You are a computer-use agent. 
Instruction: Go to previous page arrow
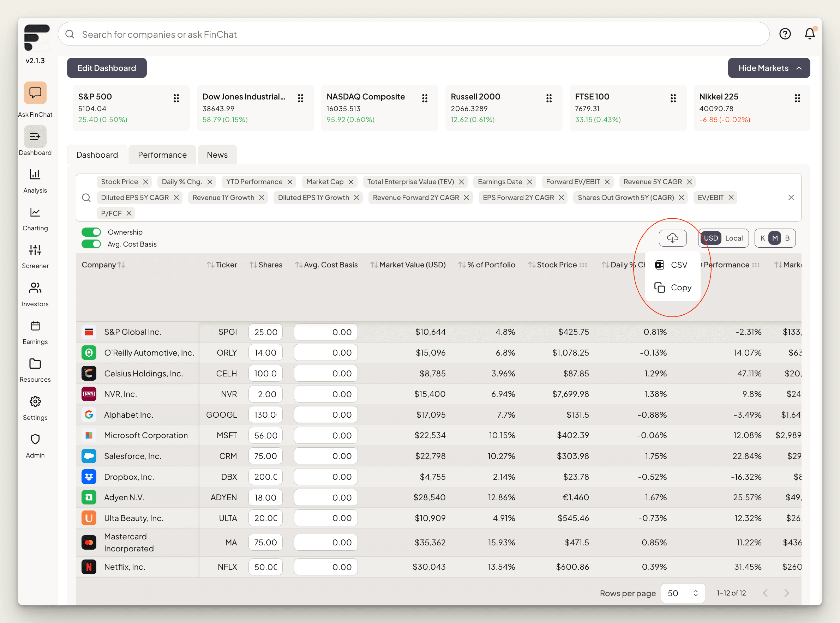[765, 593]
